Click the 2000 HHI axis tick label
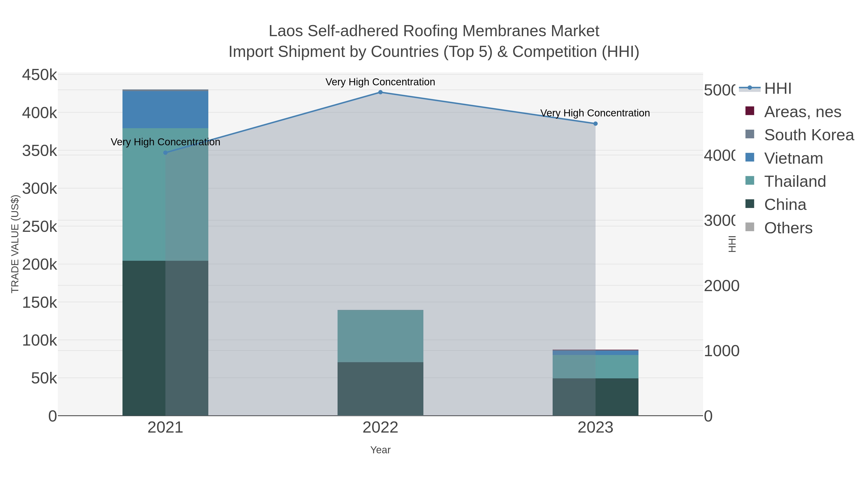 point(721,286)
